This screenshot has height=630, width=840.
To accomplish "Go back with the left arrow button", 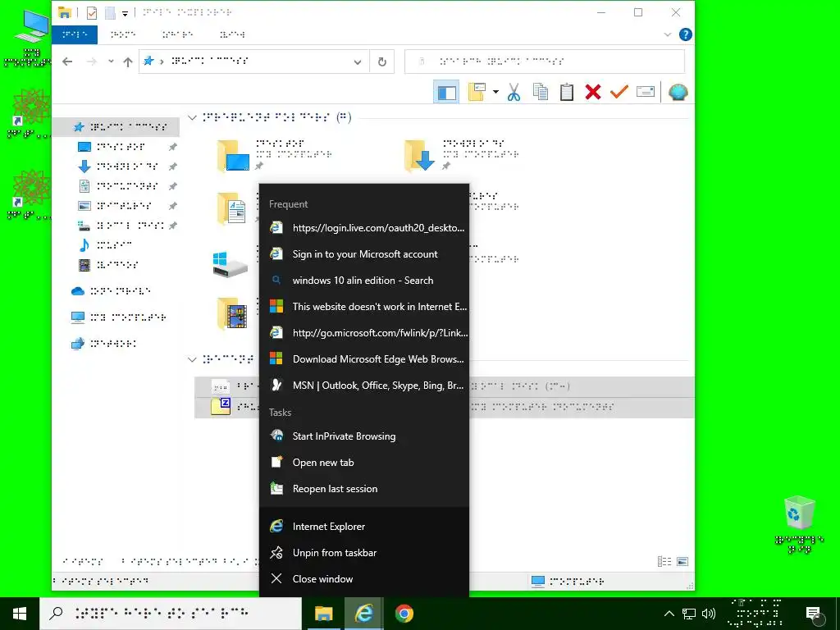I will (x=67, y=62).
